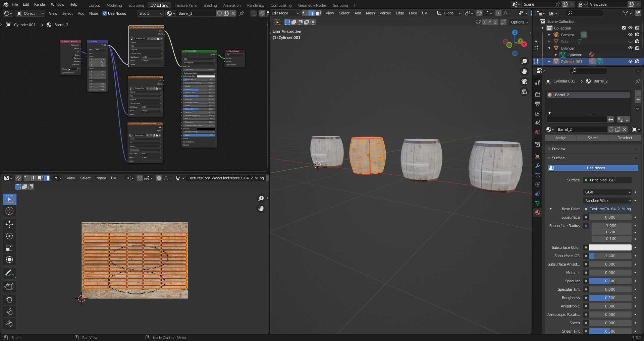Viewport: 644px width, 341px height.
Task: Click the Subsurface Color swatch
Action: (x=610, y=247)
